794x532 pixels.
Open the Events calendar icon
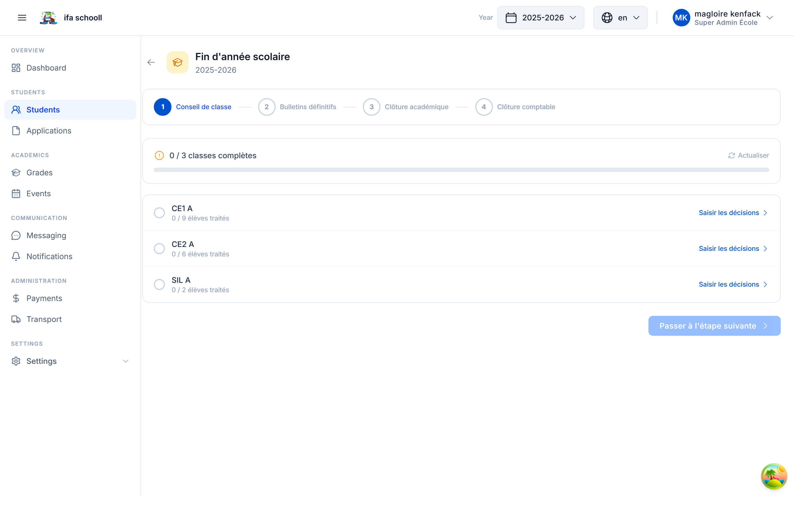pos(16,194)
